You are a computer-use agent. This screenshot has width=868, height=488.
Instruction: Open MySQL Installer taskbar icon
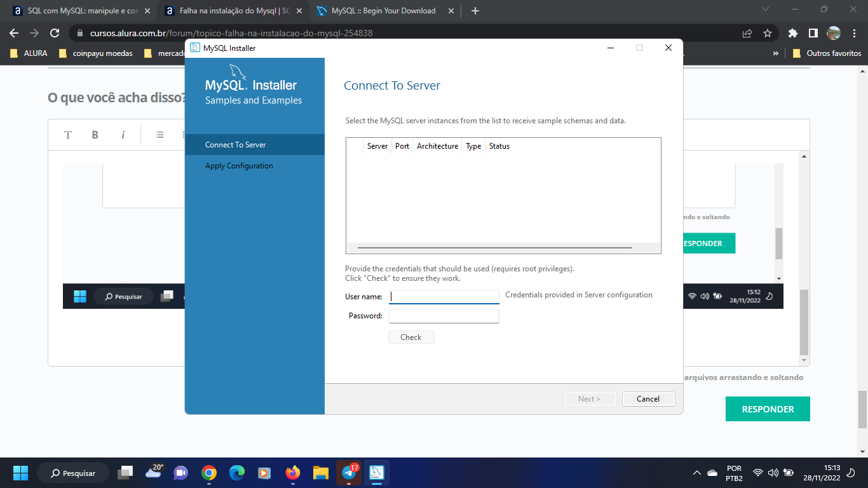click(x=377, y=473)
